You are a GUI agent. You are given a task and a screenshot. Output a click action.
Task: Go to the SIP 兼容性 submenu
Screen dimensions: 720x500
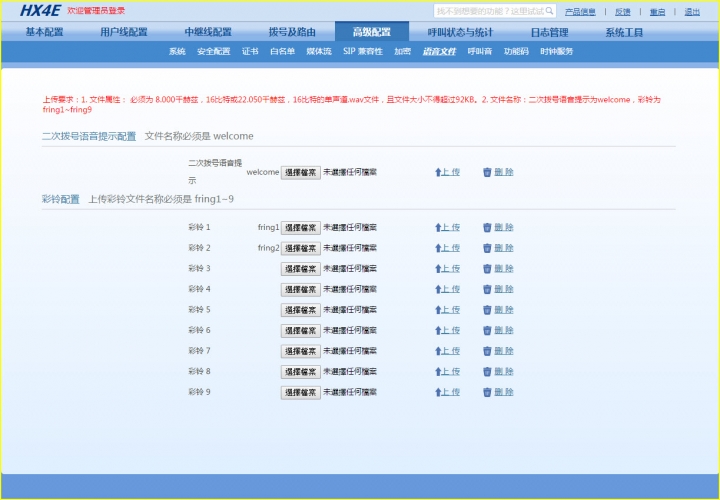[x=363, y=51]
